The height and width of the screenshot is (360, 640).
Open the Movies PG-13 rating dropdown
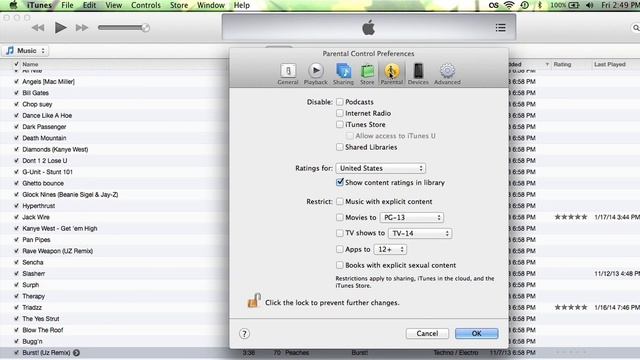click(x=411, y=218)
